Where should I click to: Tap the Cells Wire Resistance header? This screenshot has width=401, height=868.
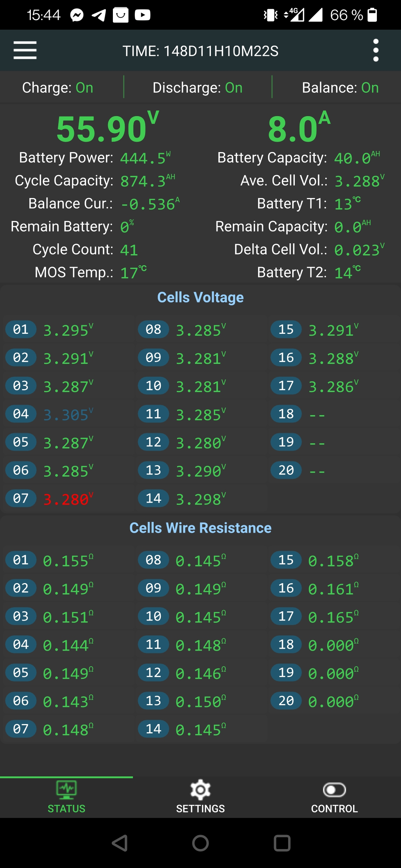200,528
